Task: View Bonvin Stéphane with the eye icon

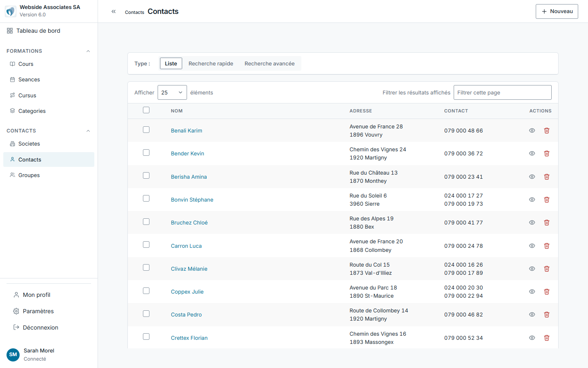Action: (532, 200)
